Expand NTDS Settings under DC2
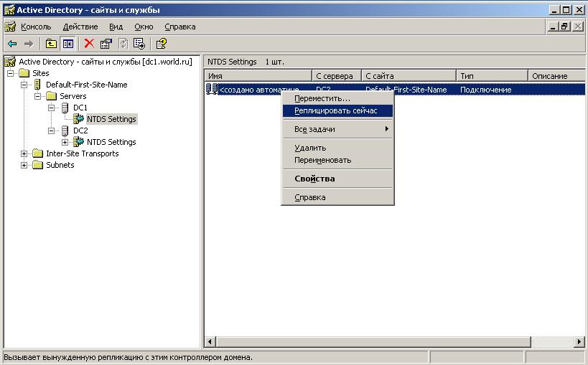 point(65,143)
